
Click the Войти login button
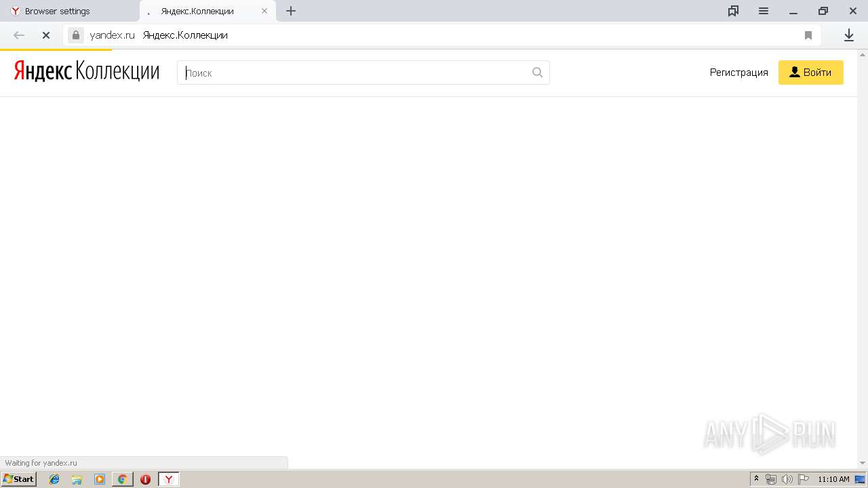point(810,73)
